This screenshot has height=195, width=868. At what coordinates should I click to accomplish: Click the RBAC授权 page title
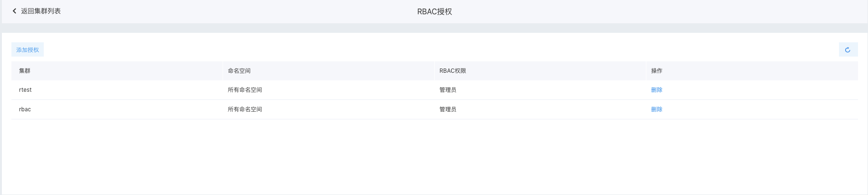435,11
